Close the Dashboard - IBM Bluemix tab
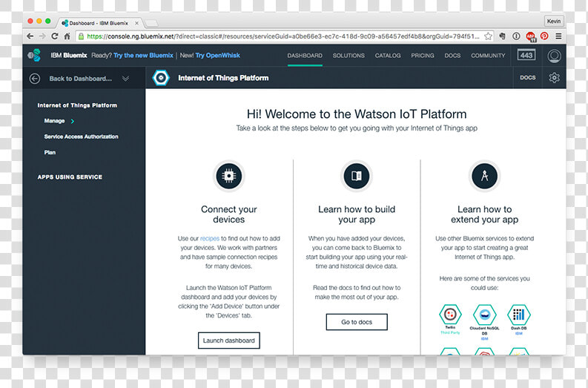 pos(137,23)
